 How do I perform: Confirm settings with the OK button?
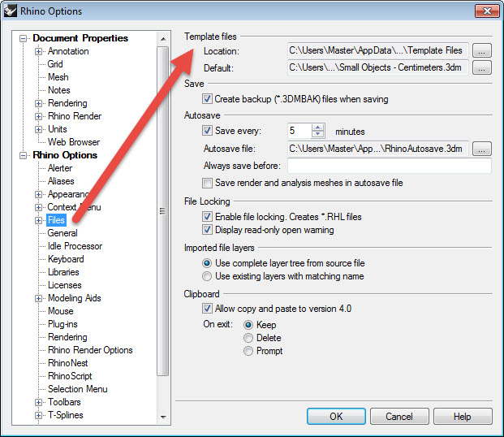pyautogui.click(x=336, y=417)
